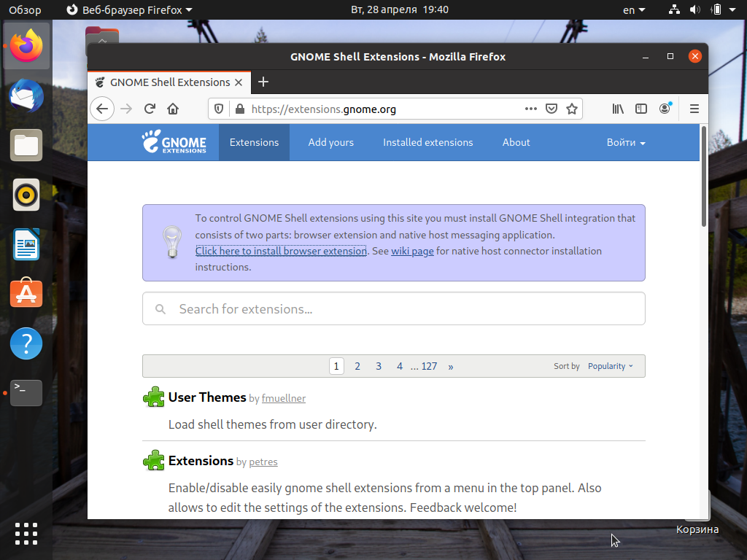Bookmark this page with star
The width and height of the screenshot is (747, 560).
[572, 109]
